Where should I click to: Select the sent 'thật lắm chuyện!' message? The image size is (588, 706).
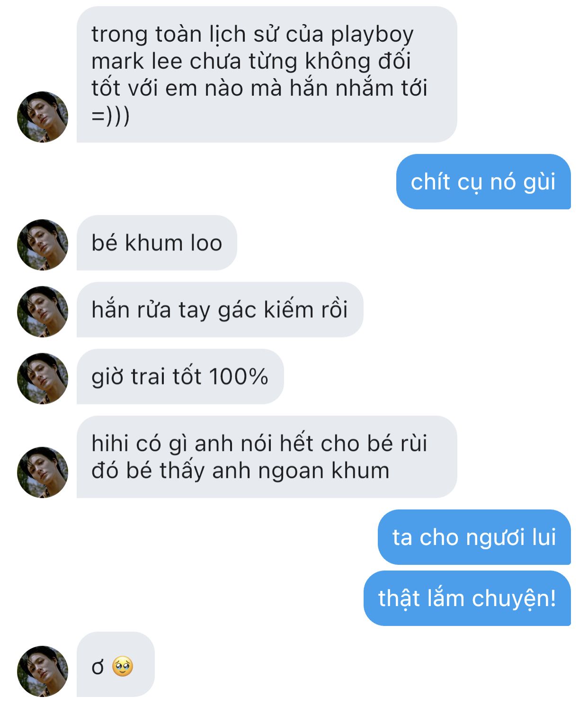(x=467, y=598)
